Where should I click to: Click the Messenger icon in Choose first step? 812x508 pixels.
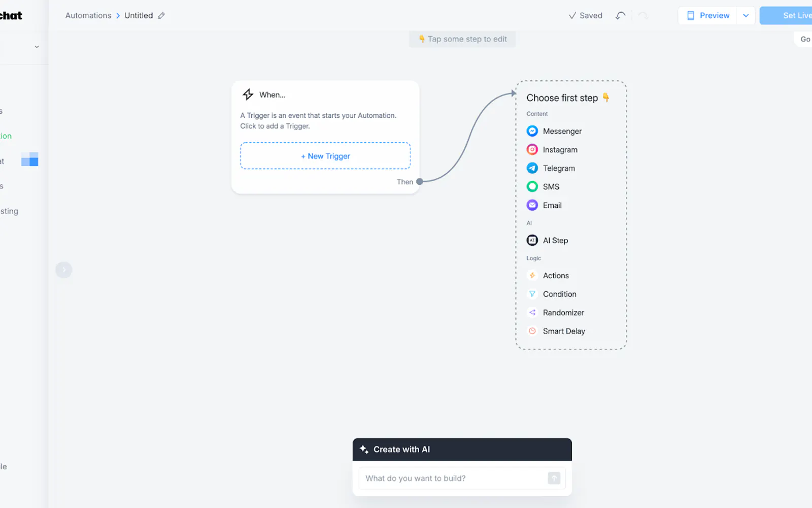click(532, 131)
